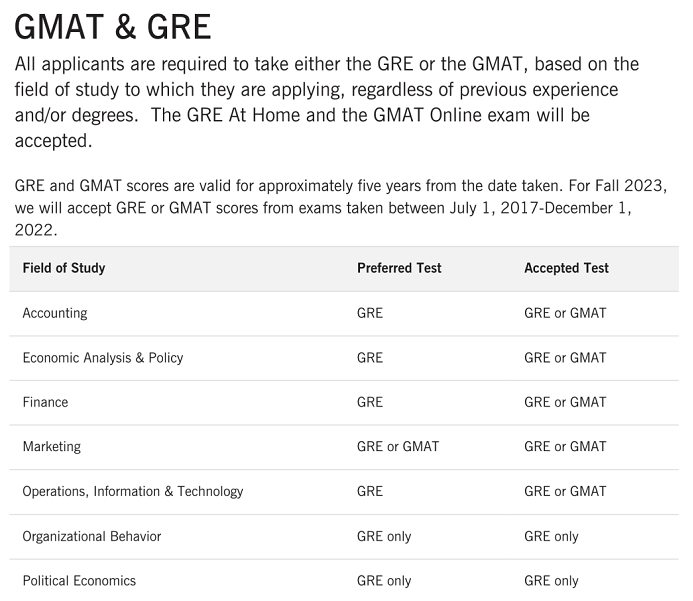Click the Marketing field of study

(x=52, y=447)
